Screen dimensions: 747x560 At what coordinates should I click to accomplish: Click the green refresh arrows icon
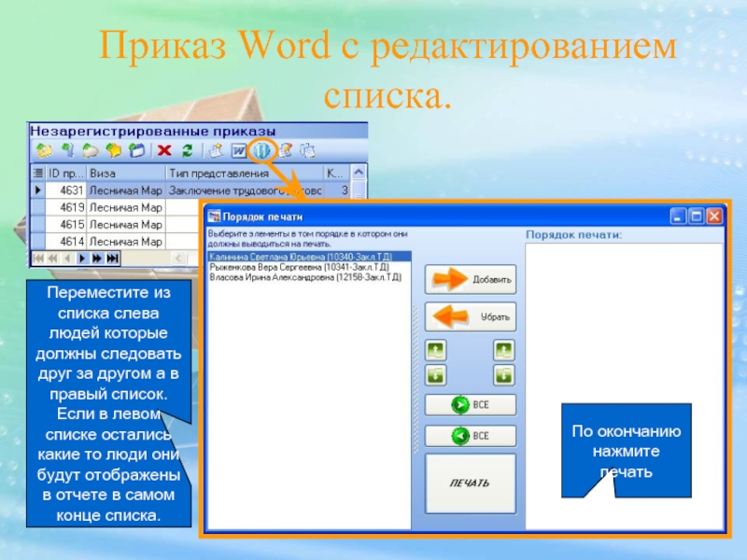pyautogui.click(x=187, y=149)
